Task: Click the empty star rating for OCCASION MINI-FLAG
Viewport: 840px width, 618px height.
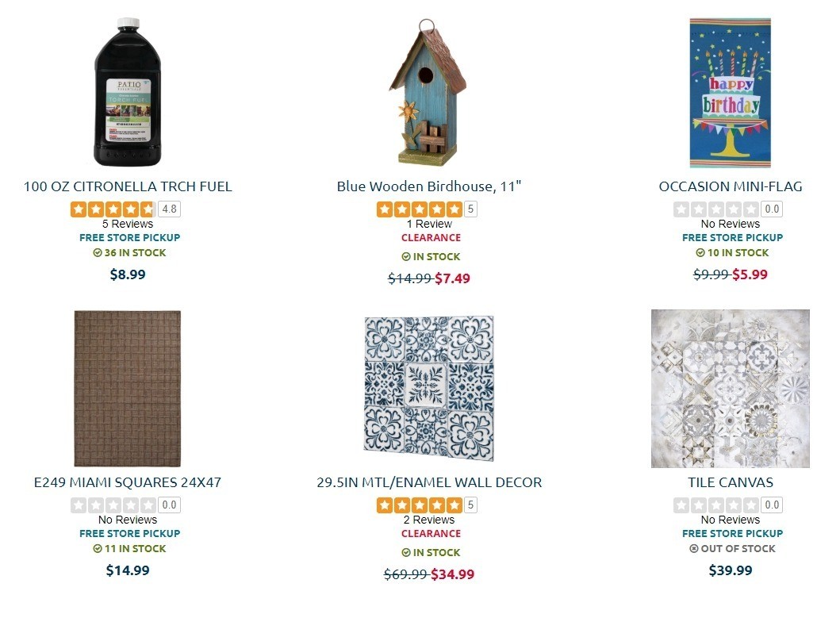Action: click(x=716, y=209)
